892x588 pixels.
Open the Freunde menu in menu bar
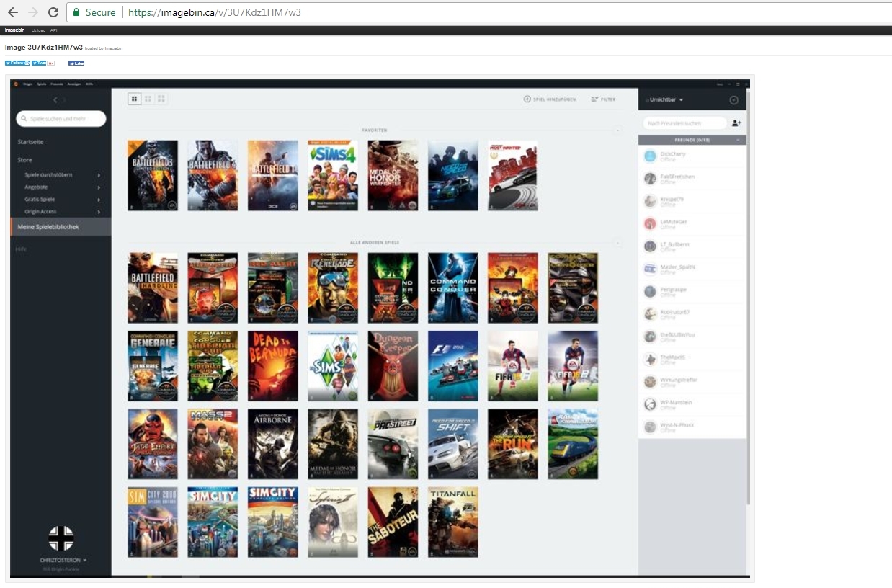(x=57, y=84)
